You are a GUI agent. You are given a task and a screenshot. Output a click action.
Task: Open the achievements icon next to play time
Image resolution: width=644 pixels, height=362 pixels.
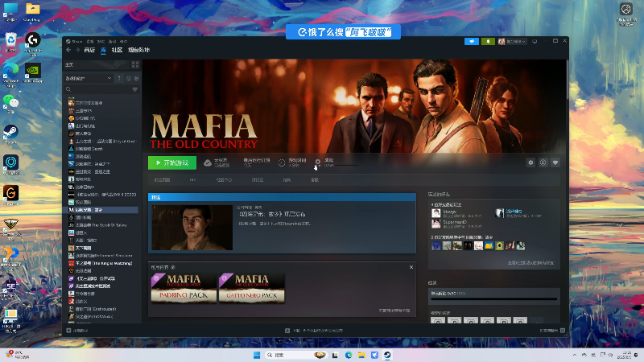pyautogui.click(x=317, y=163)
